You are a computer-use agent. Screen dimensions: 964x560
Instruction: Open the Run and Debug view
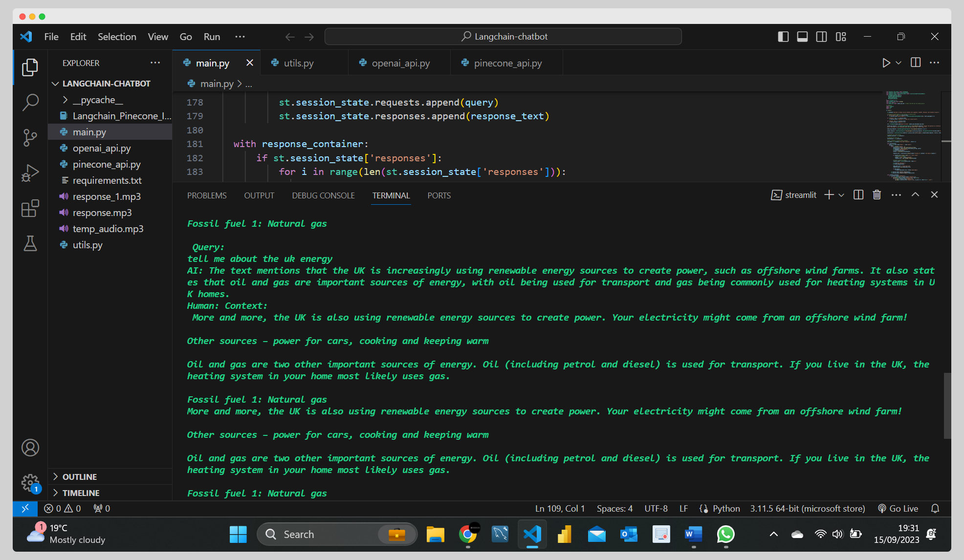tap(30, 173)
